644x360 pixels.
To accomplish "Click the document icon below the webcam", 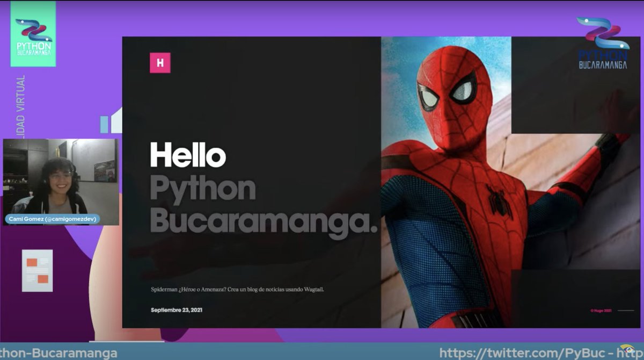I will pyautogui.click(x=38, y=270).
